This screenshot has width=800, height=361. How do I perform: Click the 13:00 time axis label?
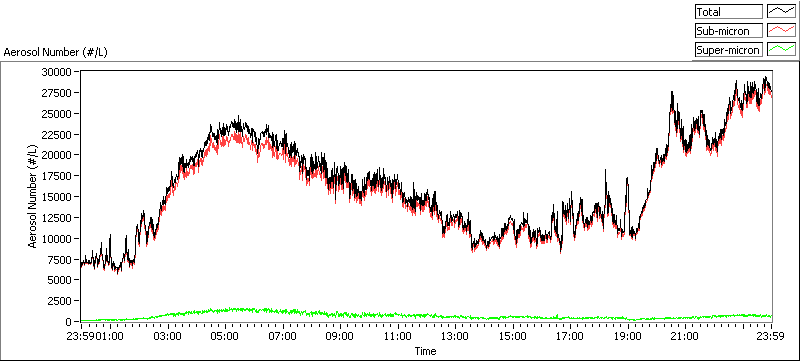tap(455, 336)
